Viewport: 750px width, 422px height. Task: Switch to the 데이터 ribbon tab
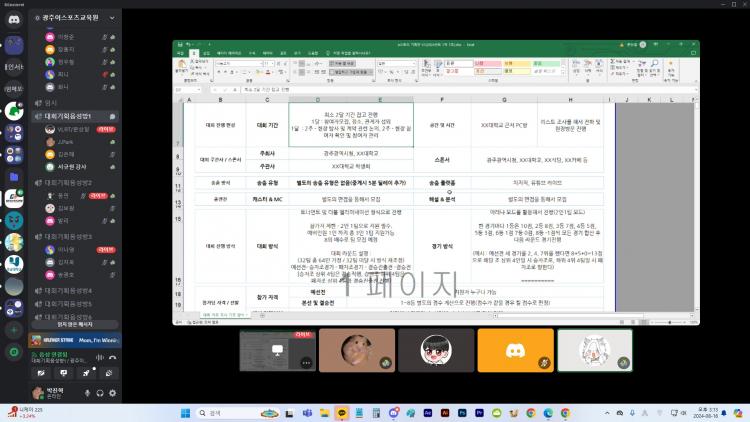tap(267, 53)
